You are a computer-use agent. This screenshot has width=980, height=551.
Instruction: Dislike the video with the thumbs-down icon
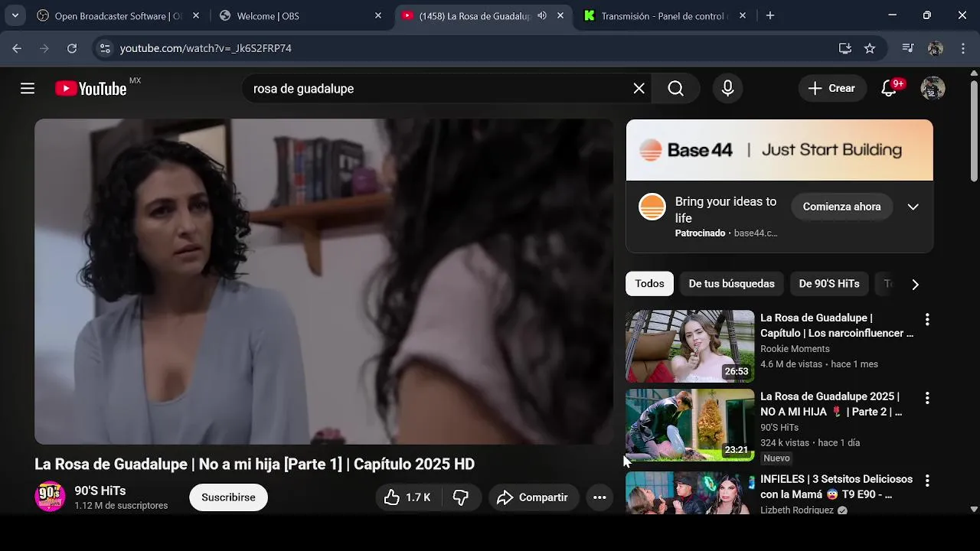pos(460,497)
